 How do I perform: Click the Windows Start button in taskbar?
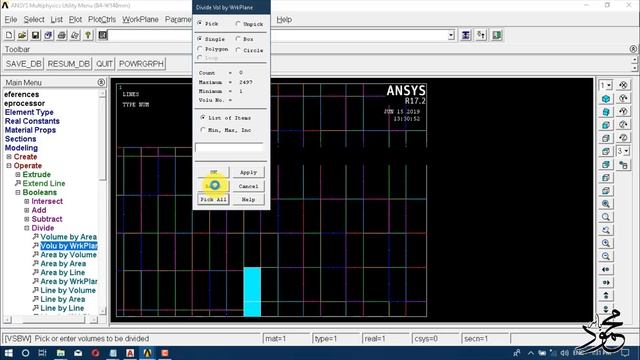8,353
